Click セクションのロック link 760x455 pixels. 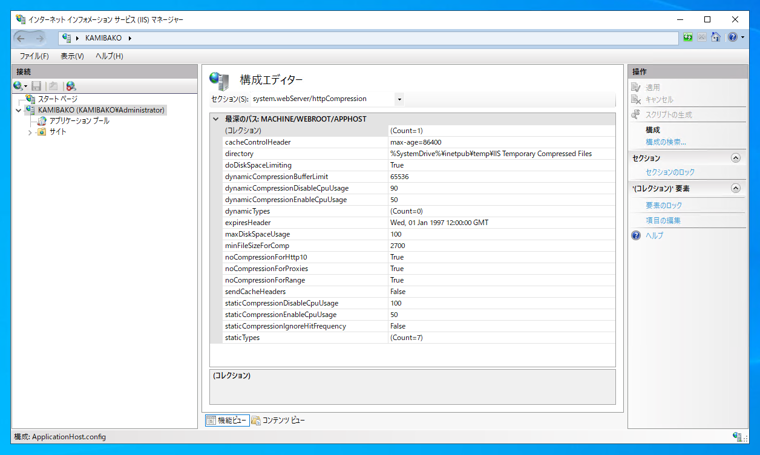[670, 172]
